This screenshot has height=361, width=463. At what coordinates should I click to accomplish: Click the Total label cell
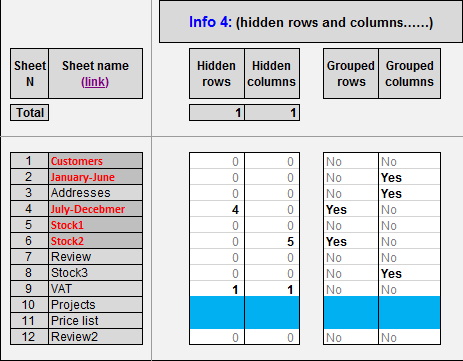(x=30, y=113)
